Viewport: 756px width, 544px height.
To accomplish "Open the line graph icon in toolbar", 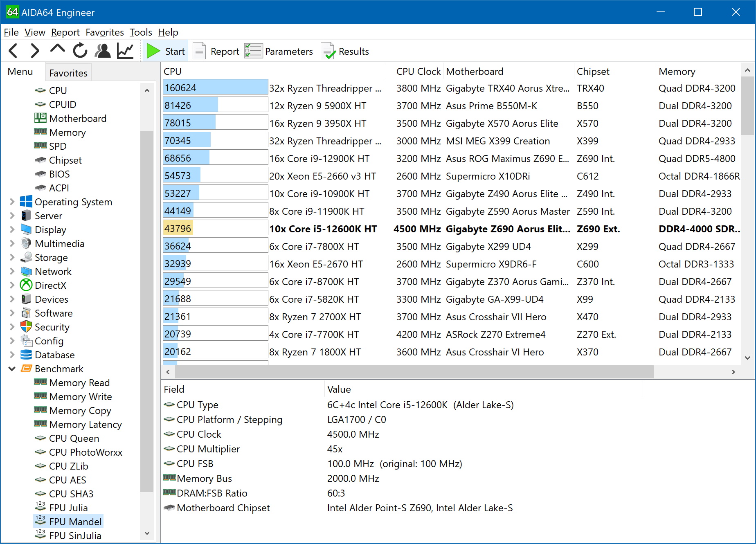I will (x=125, y=51).
